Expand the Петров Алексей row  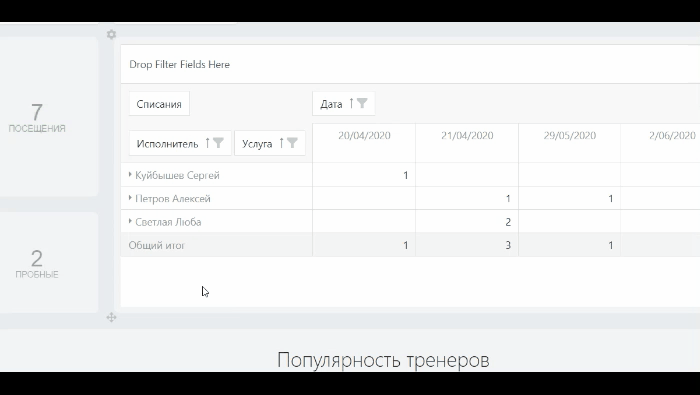click(130, 198)
